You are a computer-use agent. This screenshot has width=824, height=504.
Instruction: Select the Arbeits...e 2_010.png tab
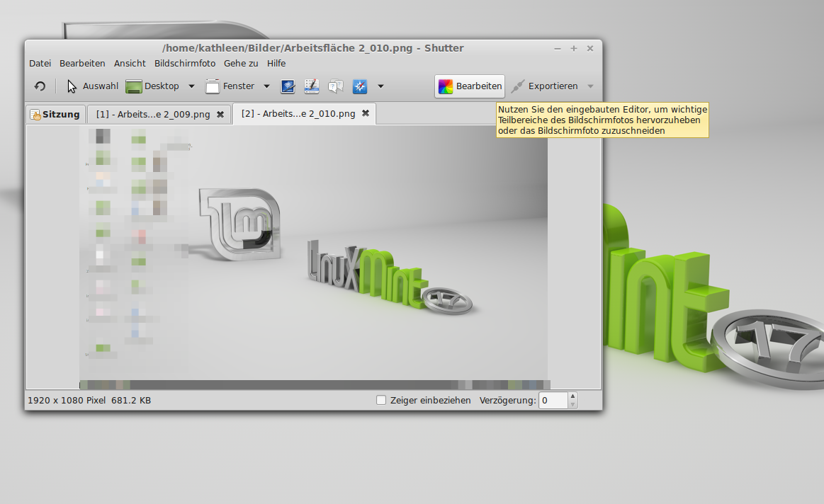pos(298,114)
